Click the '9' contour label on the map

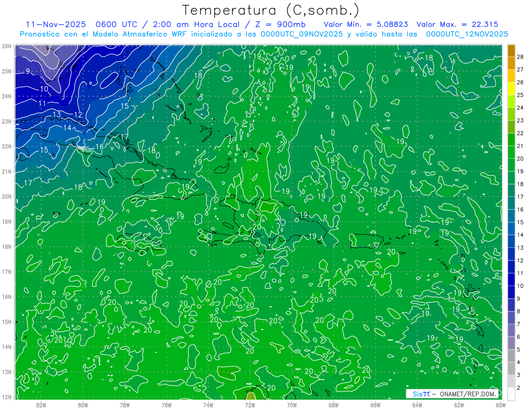tap(28, 71)
